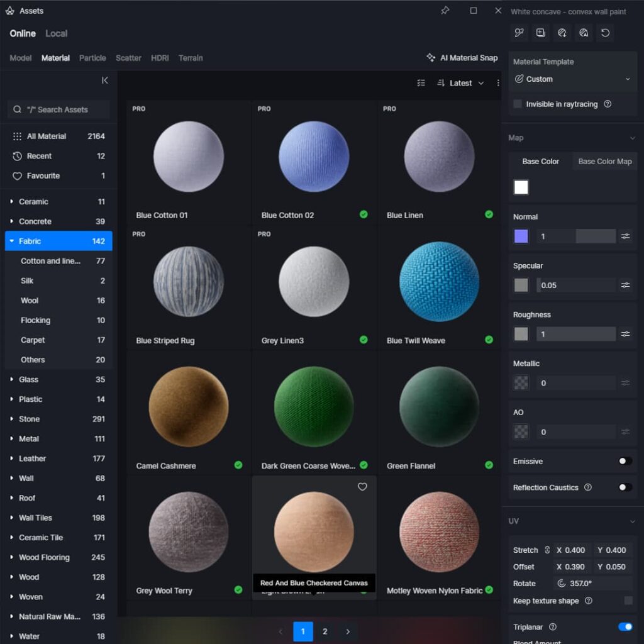Go to page 2 of materials
The image size is (644, 644).
tap(325, 631)
